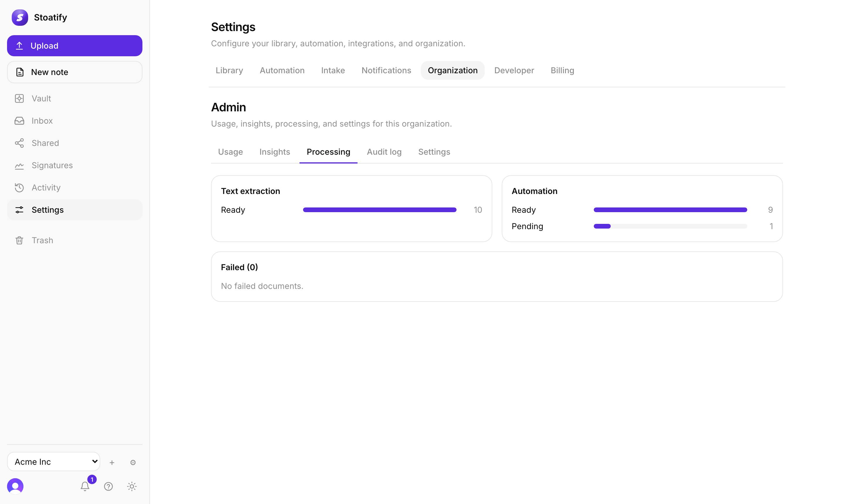Go to Activity in the sidebar
This screenshot has height=504, width=844.
[75, 188]
